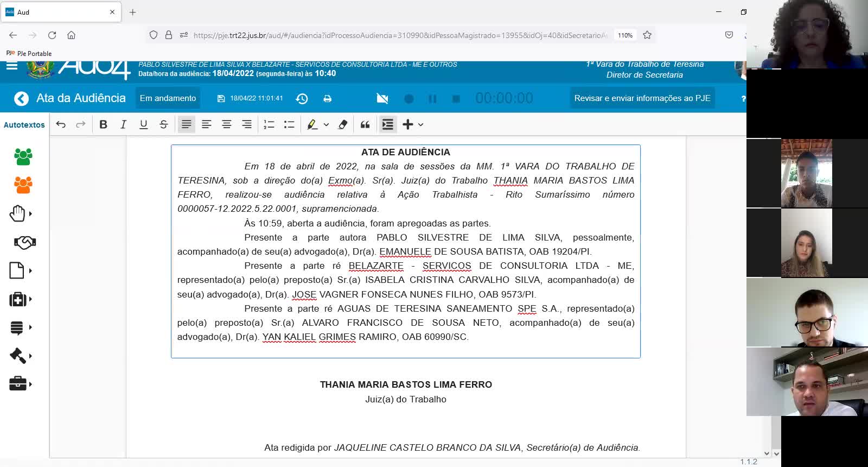Center the paragraph text

coord(227,124)
